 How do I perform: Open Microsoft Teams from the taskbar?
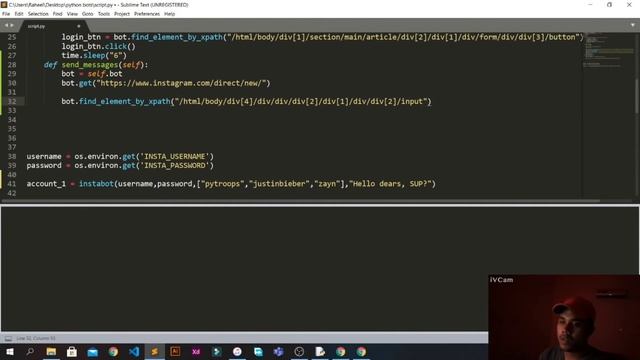click(x=278, y=351)
